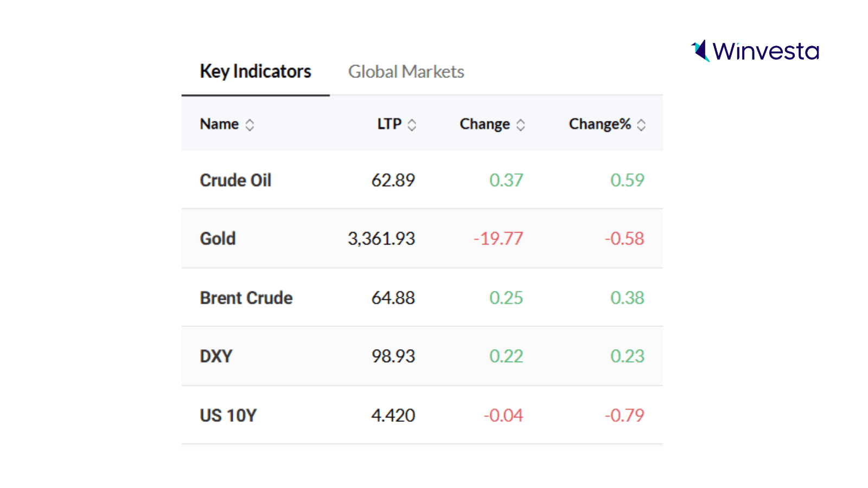
Task: Open the Global Markets tab
Action: [406, 72]
